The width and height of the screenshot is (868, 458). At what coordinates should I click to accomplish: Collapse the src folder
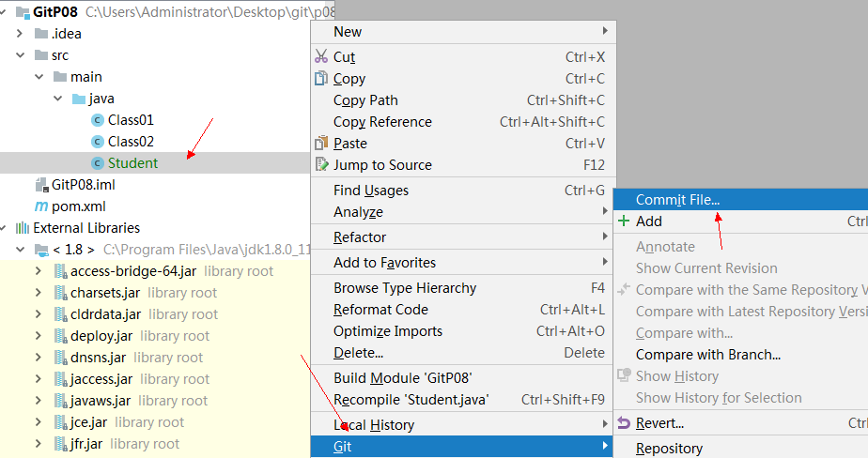[21, 55]
